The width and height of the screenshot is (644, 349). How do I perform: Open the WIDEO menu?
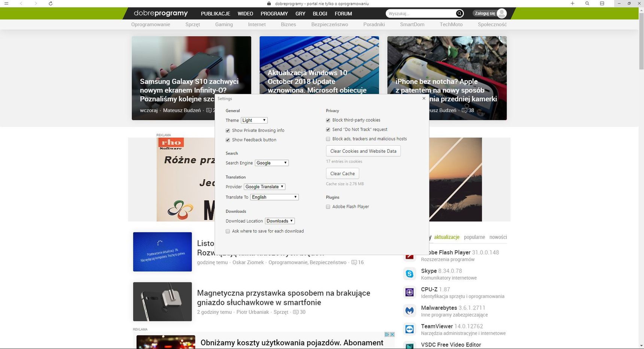click(x=245, y=13)
